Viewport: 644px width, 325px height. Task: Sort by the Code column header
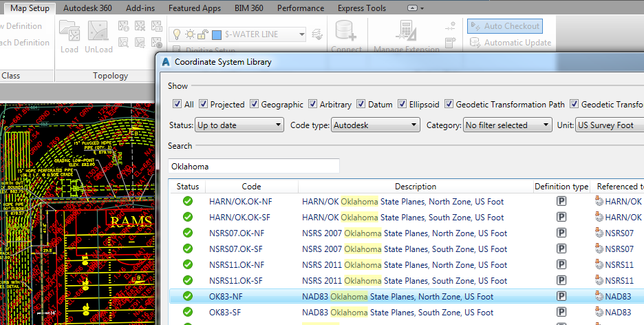(251, 187)
